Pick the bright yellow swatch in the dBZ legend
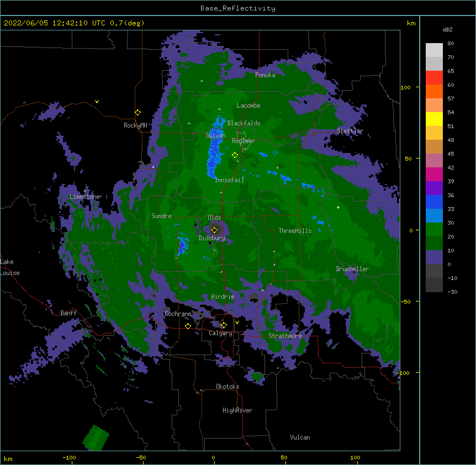Viewport: 476px width, 465px height. [434, 119]
